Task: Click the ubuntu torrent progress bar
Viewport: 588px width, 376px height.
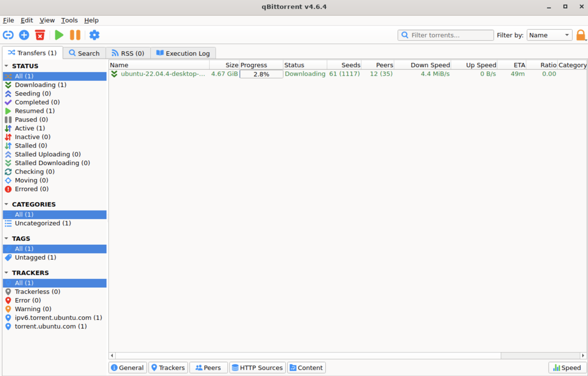Action: [x=261, y=74]
